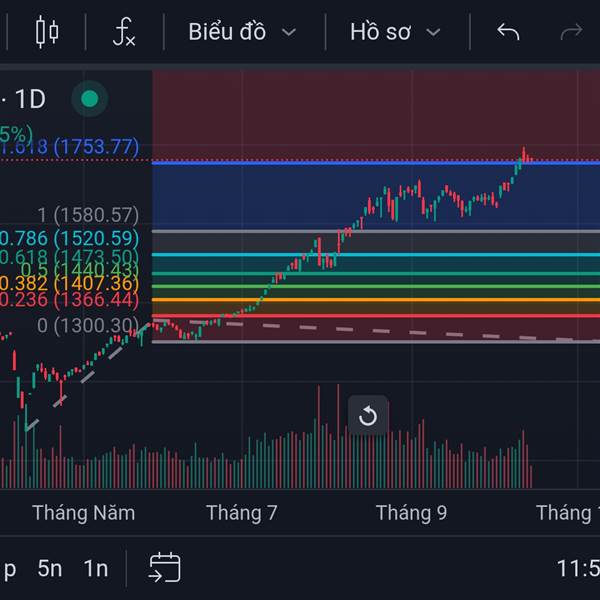
Task: Click the 0.786 (1520.59) Fibonacci label
Action: pyautogui.click(x=69, y=238)
